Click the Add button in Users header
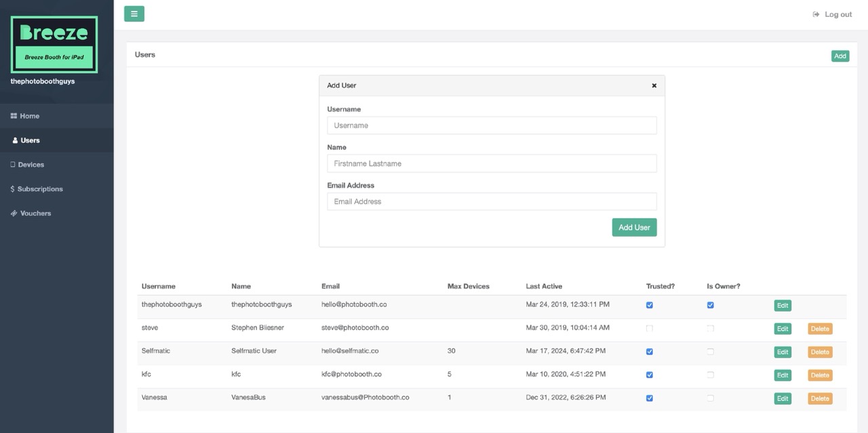The width and height of the screenshot is (868, 433). pyautogui.click(x=840, y=56)
